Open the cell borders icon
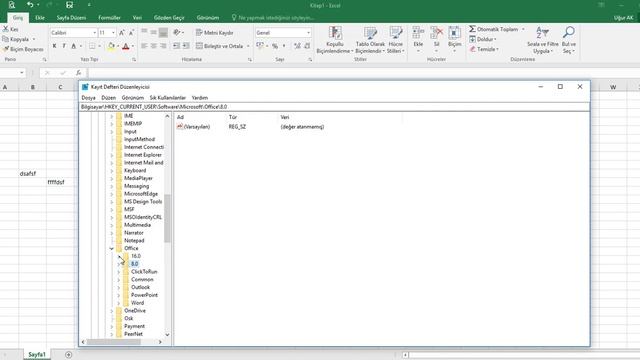The height and width of the screenshot is (360, 640). [x=92, y=46]
